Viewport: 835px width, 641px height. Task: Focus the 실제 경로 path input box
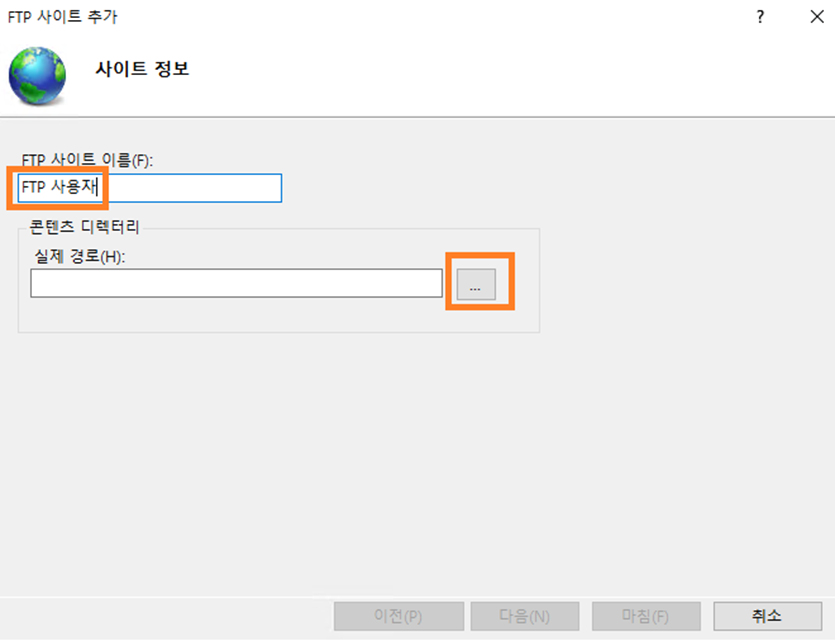point(236,284)
